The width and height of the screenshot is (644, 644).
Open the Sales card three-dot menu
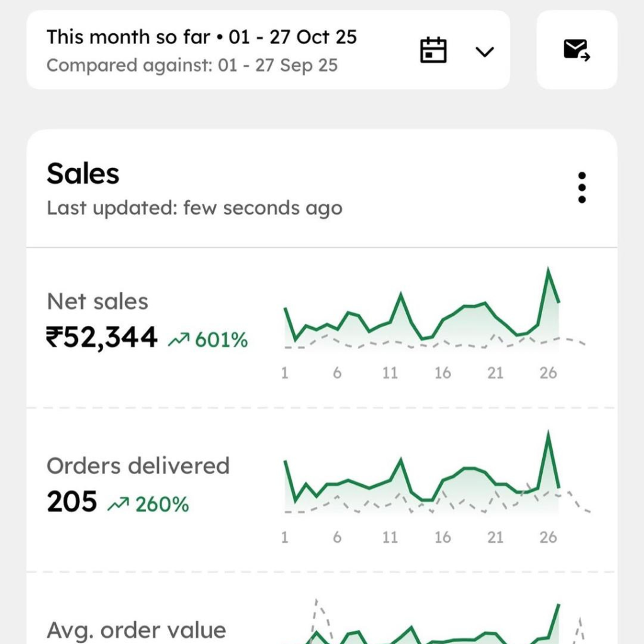582,187
